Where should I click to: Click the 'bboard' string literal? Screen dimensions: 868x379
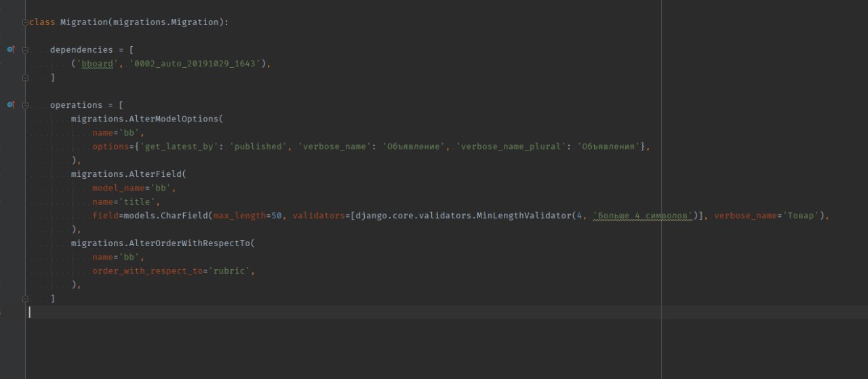pos(98,64)
